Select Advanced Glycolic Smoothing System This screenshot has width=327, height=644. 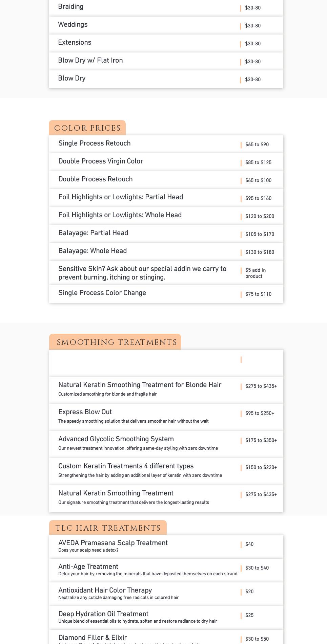click(116, 440)
